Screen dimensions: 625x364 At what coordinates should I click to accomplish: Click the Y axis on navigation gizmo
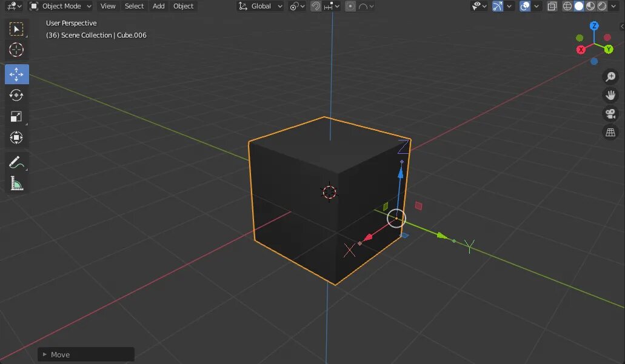(x=608, y=50)
